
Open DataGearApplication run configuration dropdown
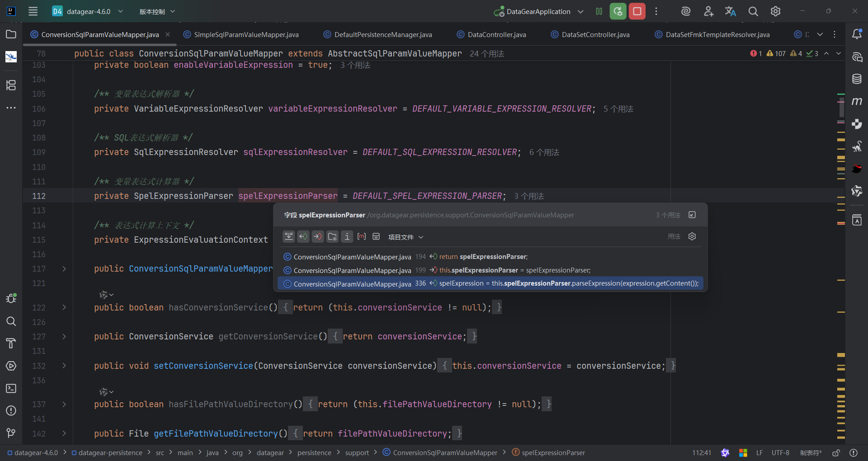coord(538,11)
